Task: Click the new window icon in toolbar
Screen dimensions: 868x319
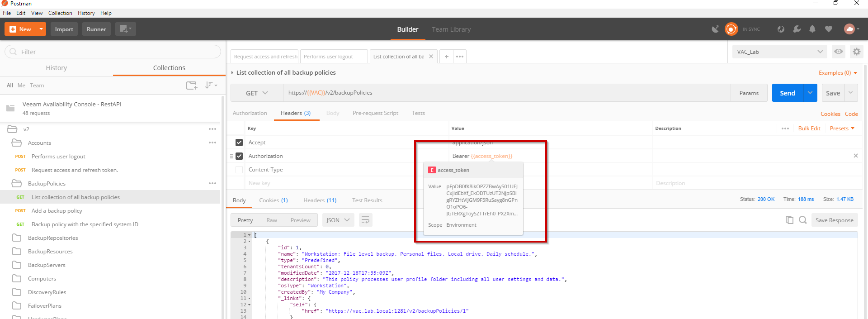Action: 125,29
